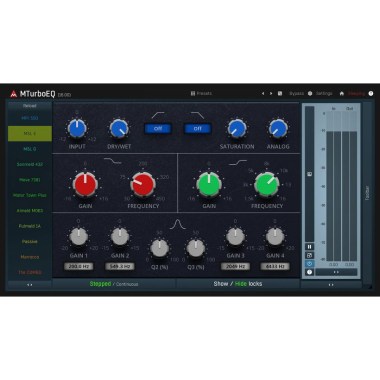
Task: Open the 2089 Hz frequency selector
Action: coord(235,267)
